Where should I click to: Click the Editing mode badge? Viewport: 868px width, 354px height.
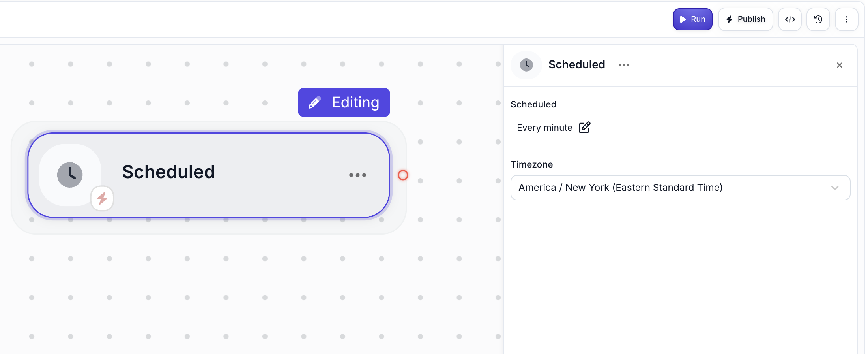[344, 102]
